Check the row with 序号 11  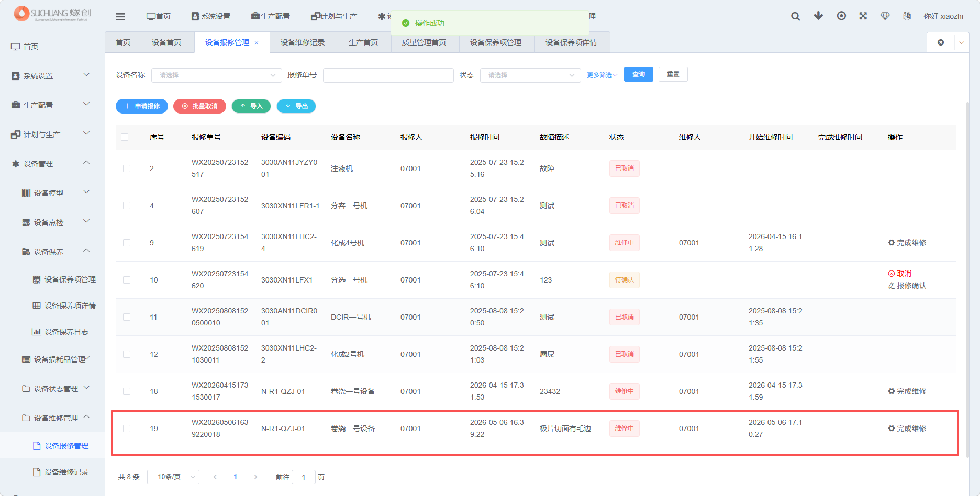point(127,317)
